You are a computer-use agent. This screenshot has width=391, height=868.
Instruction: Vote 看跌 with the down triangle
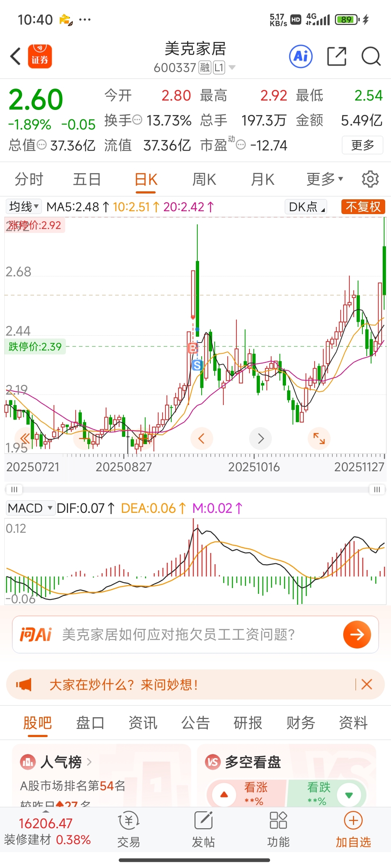(x=349, y=795)
